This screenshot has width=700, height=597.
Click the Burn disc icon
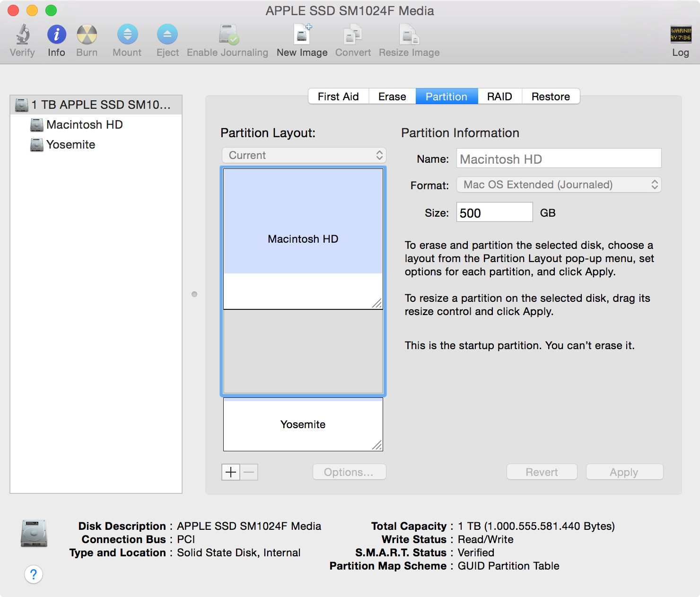(x=87, y=35)
